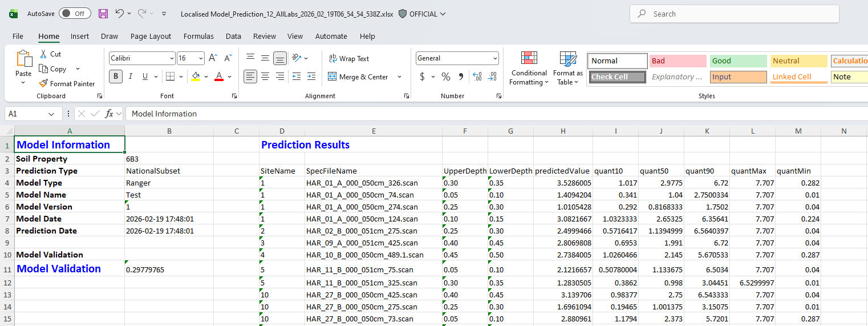
Task: Open the Formulas ribbon tab
Action: (x=198, y=36)
